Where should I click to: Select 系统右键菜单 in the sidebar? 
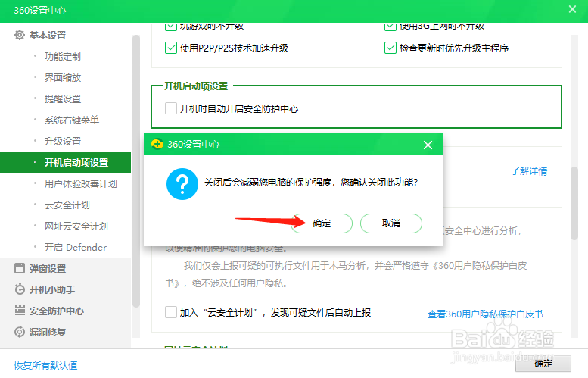click(x=72, y=120)
